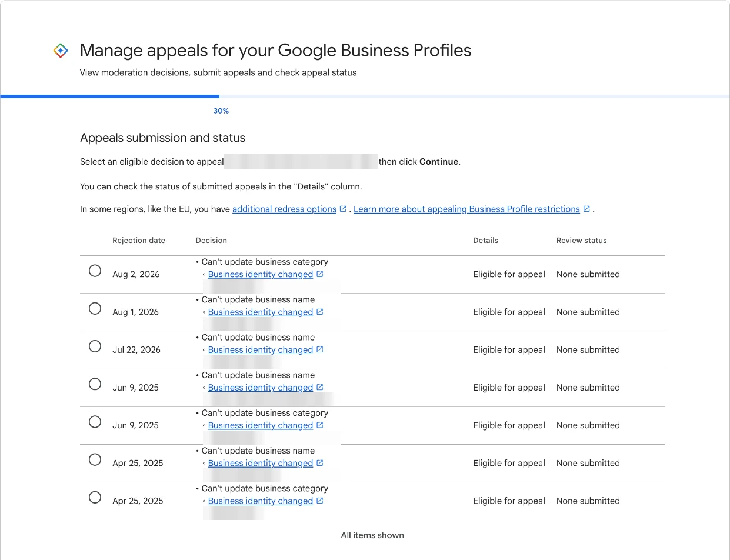
Task: Click external-link icon in the Aug 1, 2026 row
Action: (320, 312)
